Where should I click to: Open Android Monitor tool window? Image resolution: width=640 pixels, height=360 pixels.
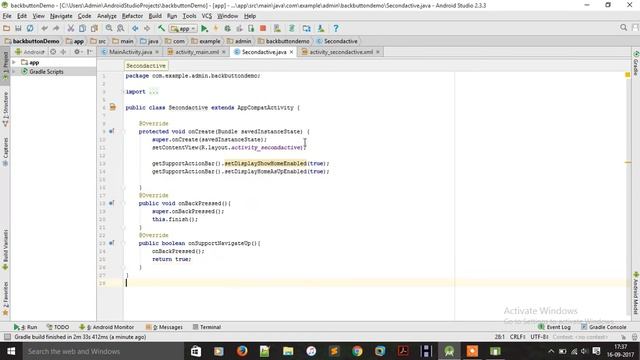tap(106, 327)
